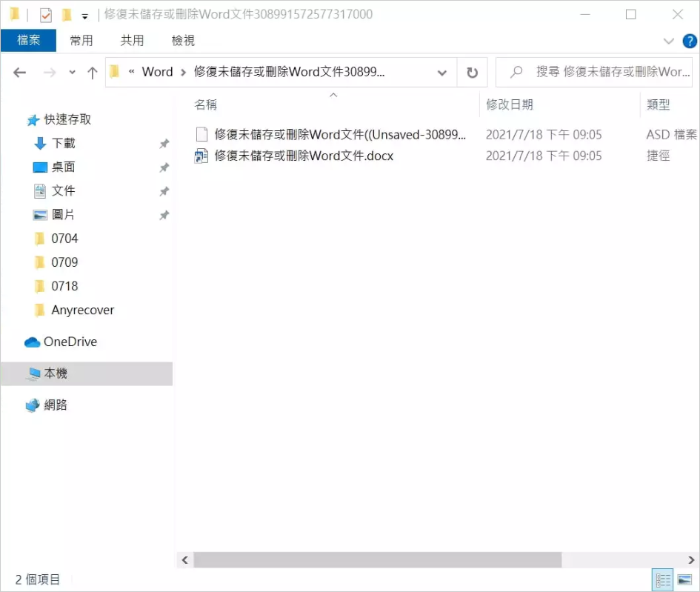This screenshot has width=700, height=592.
Task: Click the blank ASD file icon
Action: (x=201, y=134)
